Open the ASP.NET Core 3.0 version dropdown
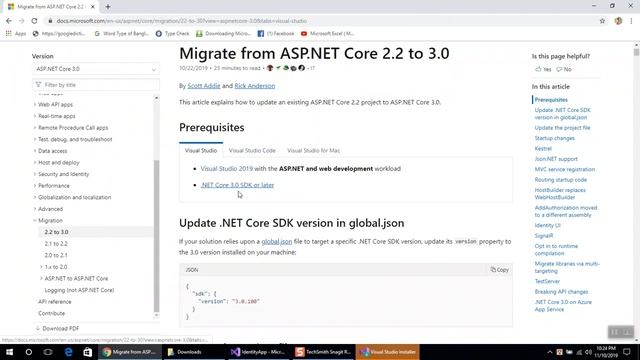 click(x=96, y=69)
